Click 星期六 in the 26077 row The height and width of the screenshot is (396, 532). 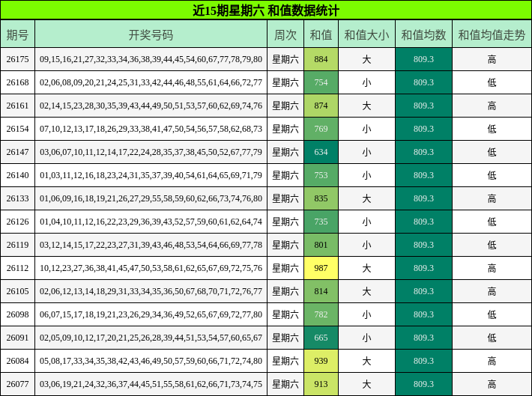285,384
